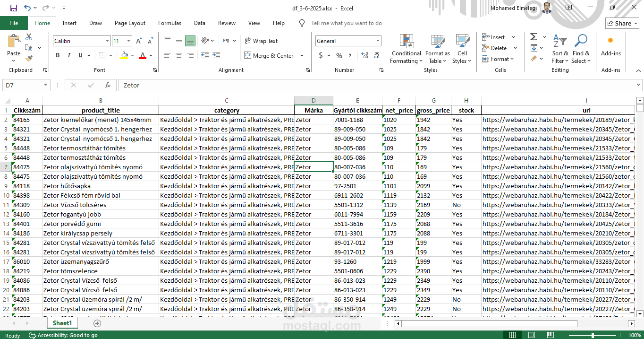
Task: Open Conditional Formatting menu
Action: tap(406, 49)
